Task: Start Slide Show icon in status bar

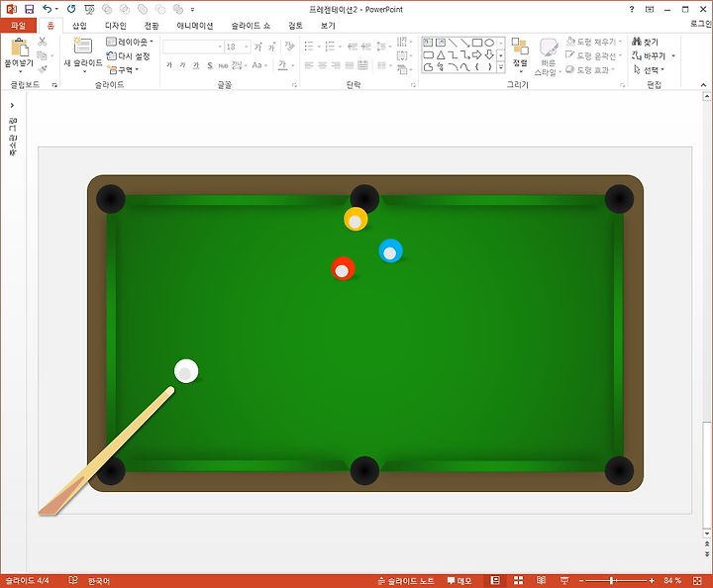Action: coord(564,580)
